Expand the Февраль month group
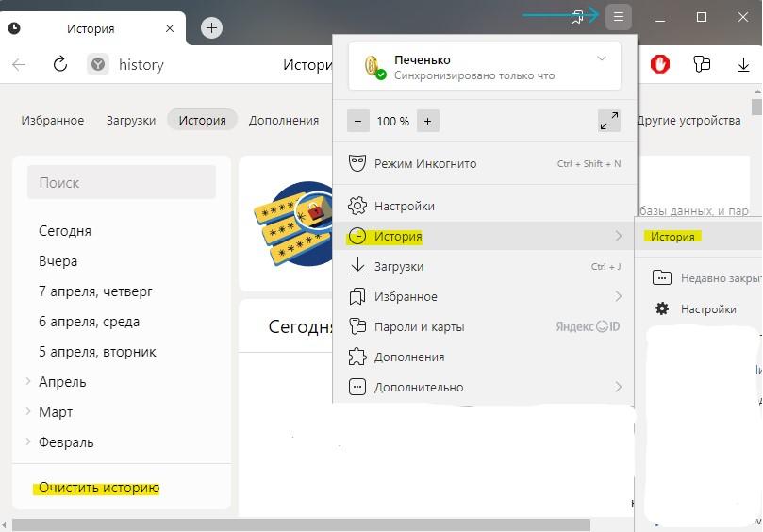This screenshot has width=763, height=532. [28, 441]
